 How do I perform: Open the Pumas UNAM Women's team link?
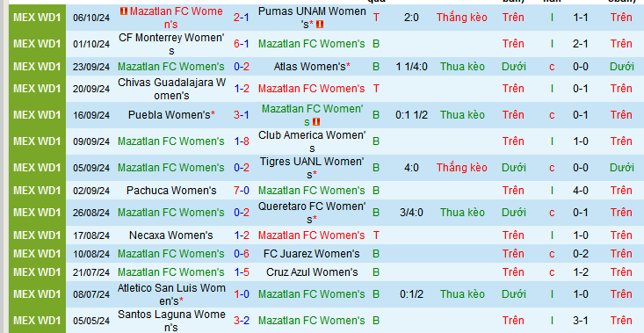tap(312, 18)
